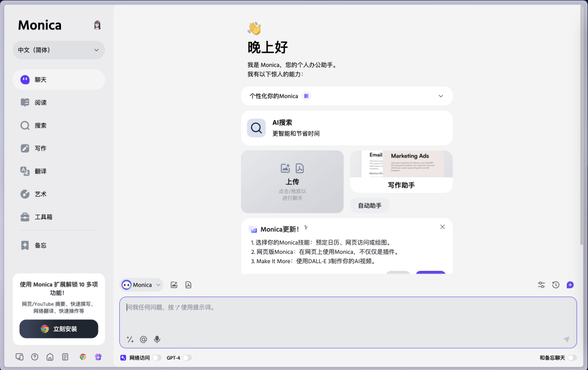Click the upload PDF icon above input

tap(188, 285)
